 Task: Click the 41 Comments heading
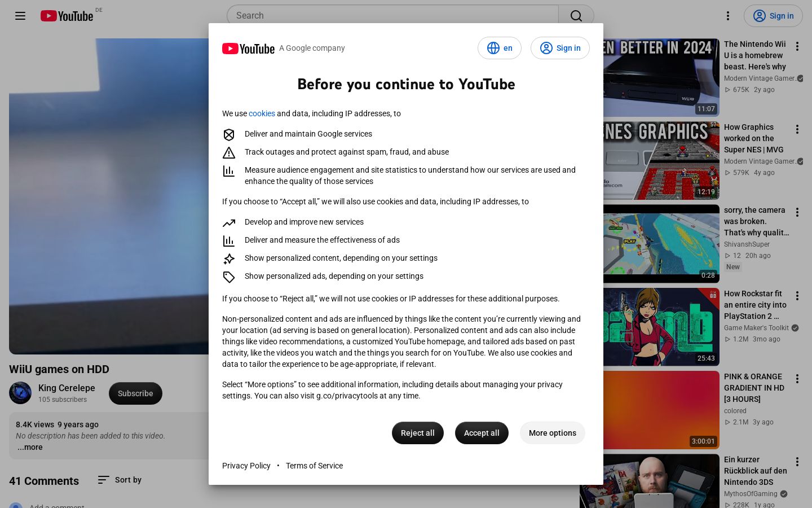click(44, 481)
